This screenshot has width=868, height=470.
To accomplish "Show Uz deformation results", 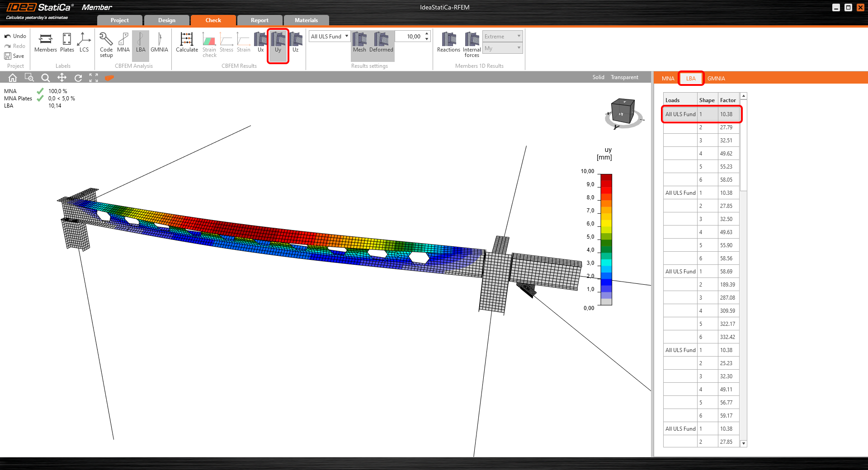I will 295,42.
